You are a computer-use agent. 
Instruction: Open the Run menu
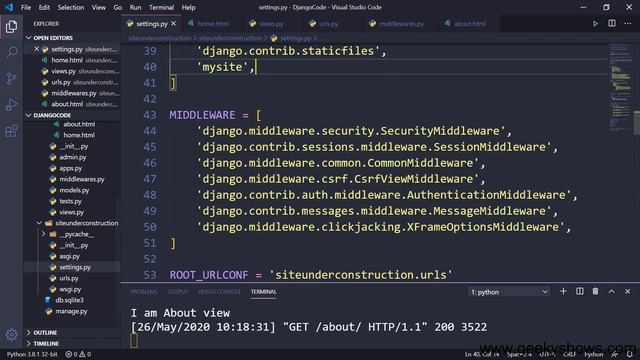[135, 7]
